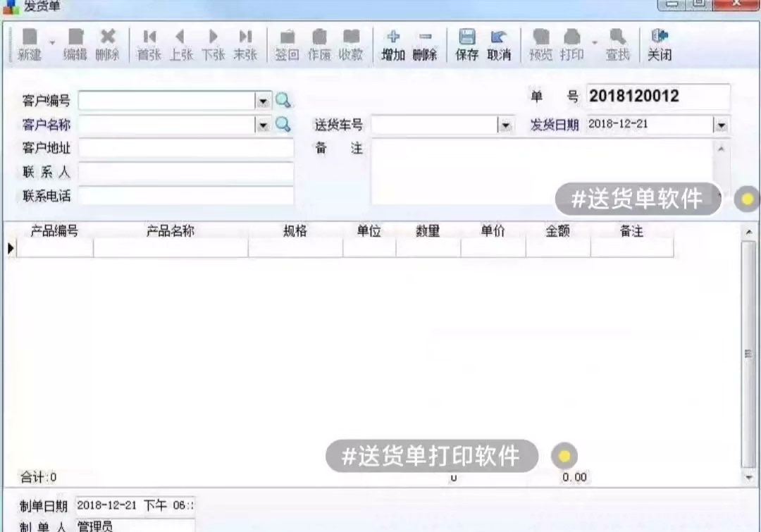Click the grid vertical scrollbar thumb
Viewport: 761px width, 532px height.
click(x=748, y=354)
